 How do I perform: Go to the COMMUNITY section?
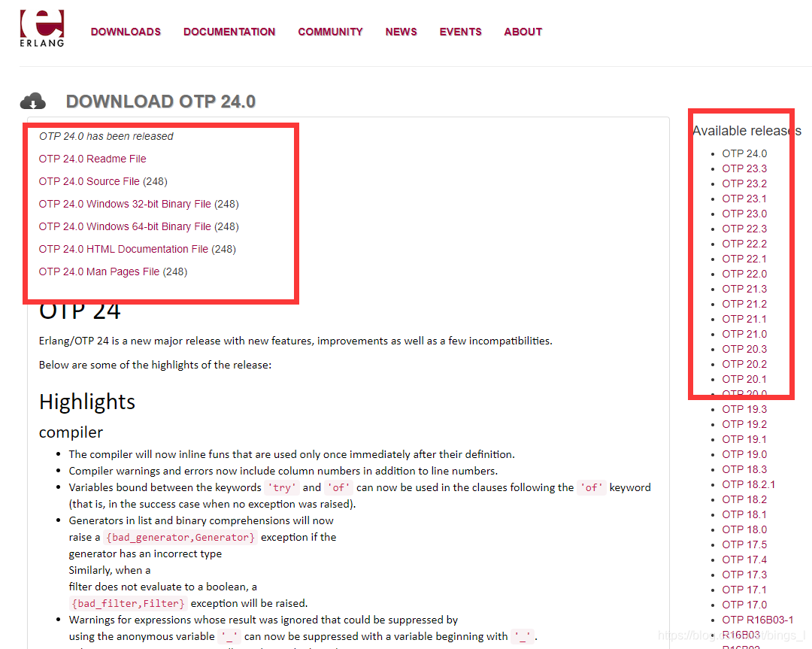coord(330,32)
